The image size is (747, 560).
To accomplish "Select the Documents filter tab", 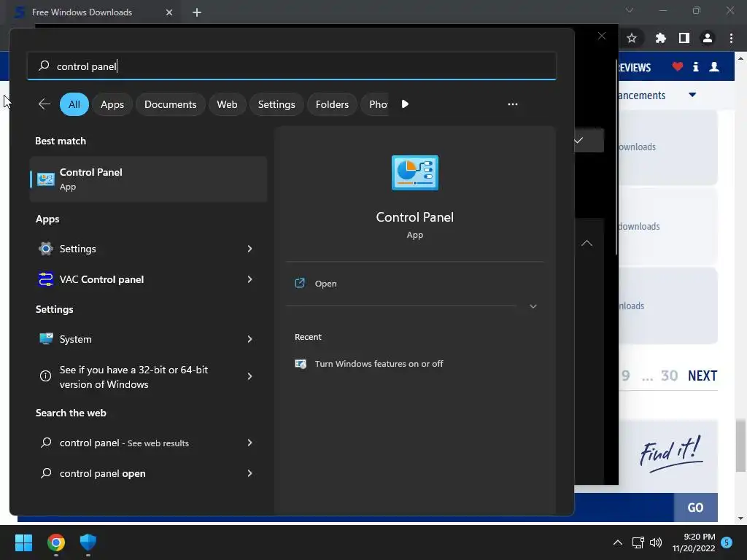I will 170,104.
